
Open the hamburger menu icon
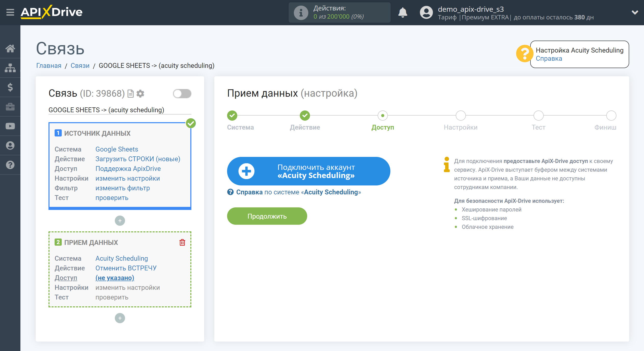[10, 12]
